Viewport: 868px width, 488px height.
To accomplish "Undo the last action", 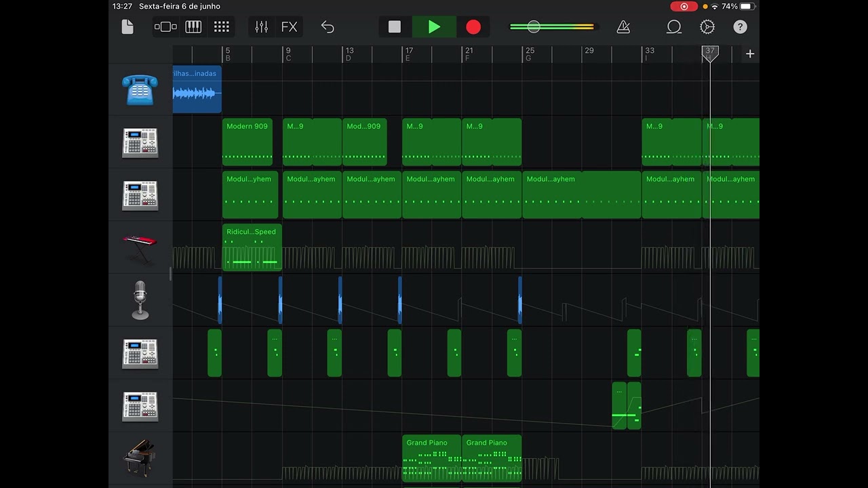I will click(x=328, y=27).
